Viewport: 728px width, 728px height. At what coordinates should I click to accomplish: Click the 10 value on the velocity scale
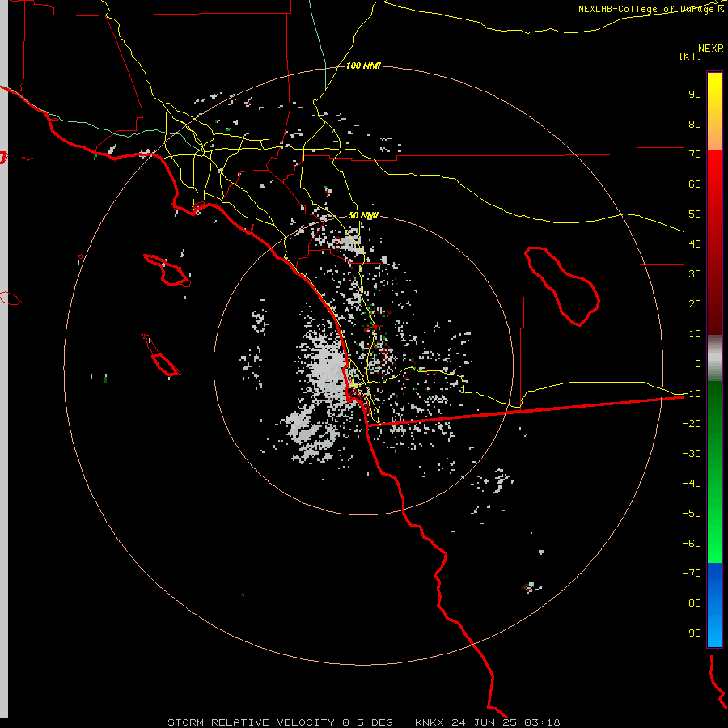point(695,334)
